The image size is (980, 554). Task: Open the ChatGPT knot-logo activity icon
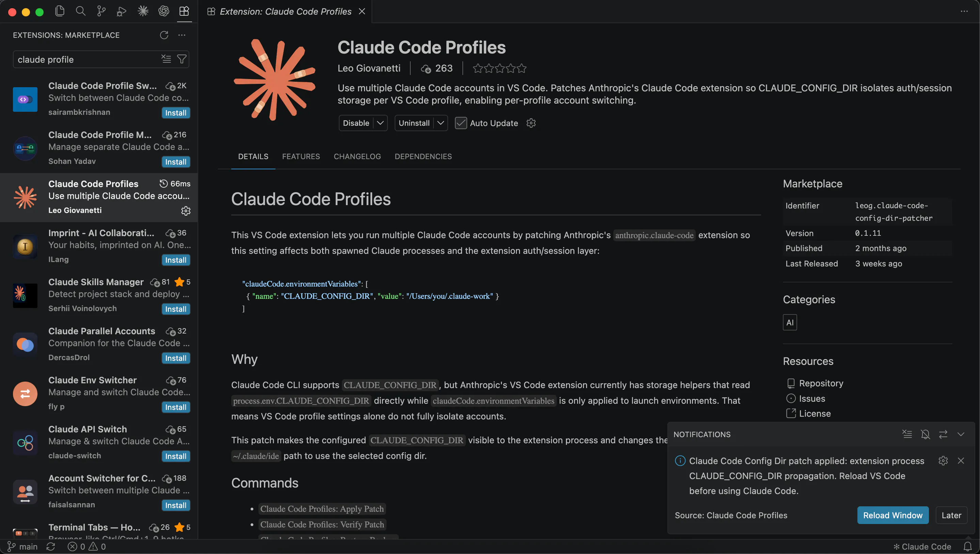point(163,12)
